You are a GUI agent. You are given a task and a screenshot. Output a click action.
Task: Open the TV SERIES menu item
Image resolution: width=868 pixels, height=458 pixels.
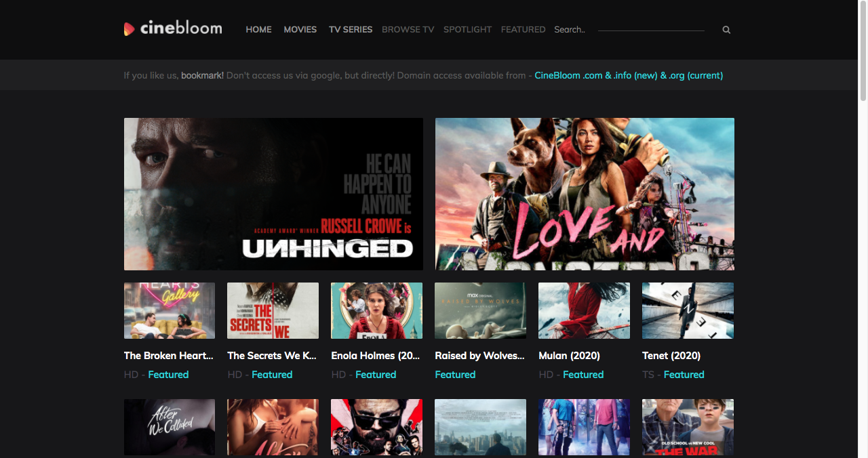[x=351, y=30]
